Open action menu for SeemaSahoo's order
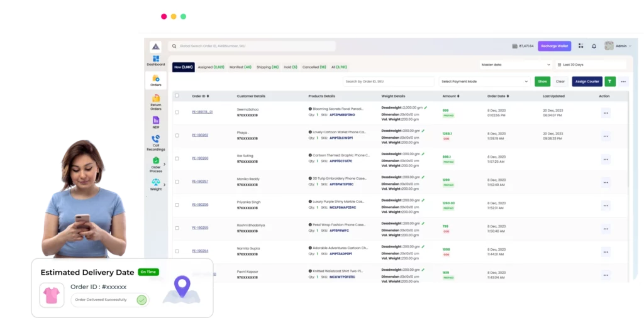 point(606,113)
